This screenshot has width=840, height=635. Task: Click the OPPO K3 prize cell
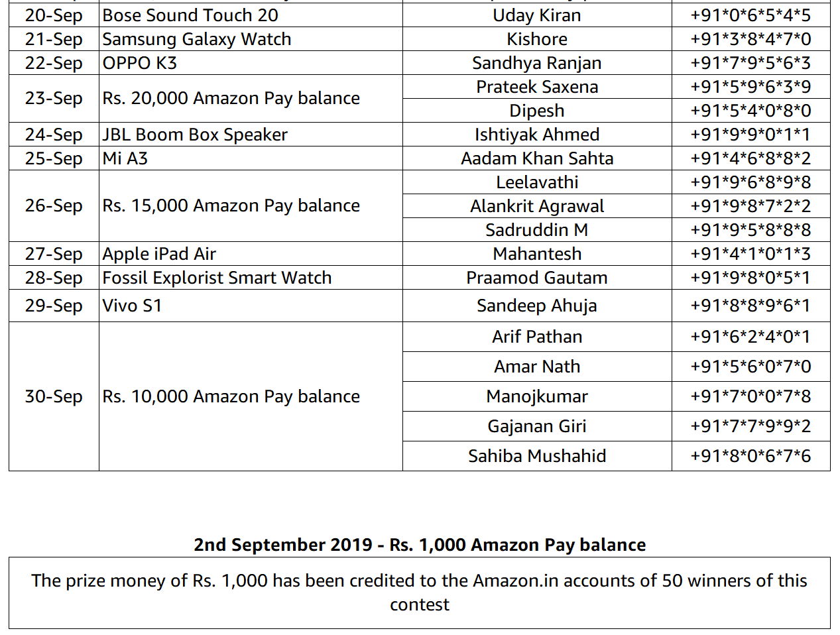(140, 63)
